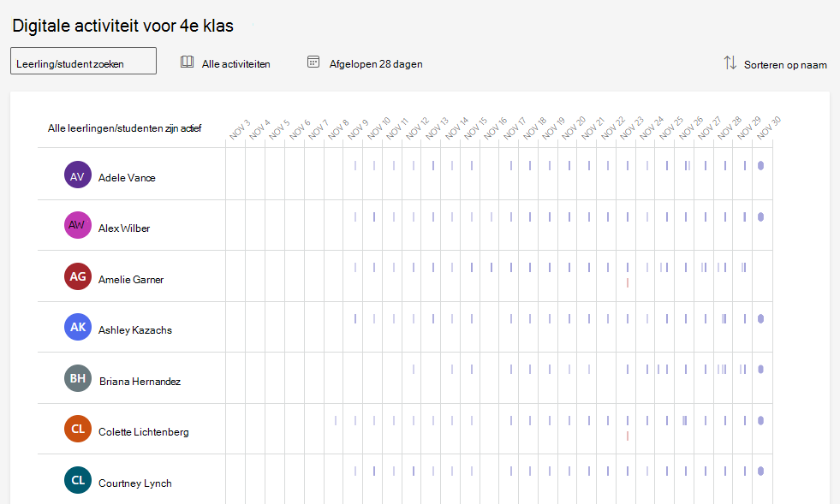The width and height of the screenshot is (840, 504).
Task: Click Colette Lichtenberg's red activity marker on Nov 23
Action: (628, 436)
